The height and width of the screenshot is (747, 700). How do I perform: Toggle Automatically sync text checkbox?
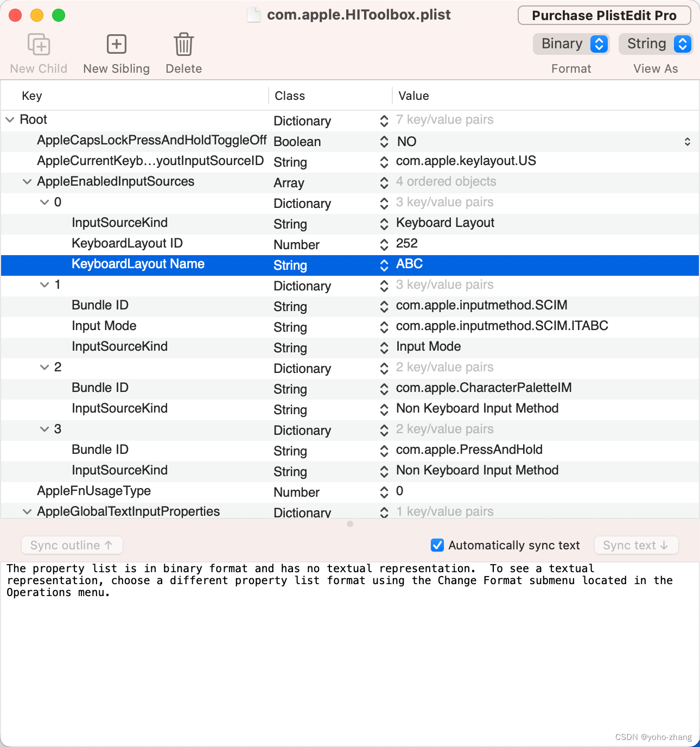coord(437,545)
